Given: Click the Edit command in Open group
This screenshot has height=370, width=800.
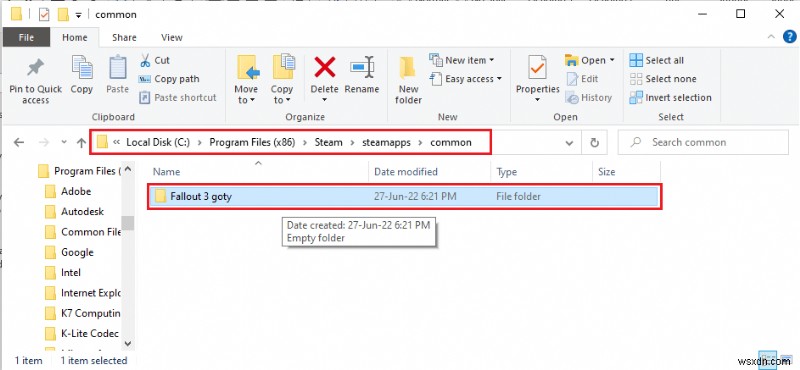Looking at the screenshot, I should coord(582,79).
